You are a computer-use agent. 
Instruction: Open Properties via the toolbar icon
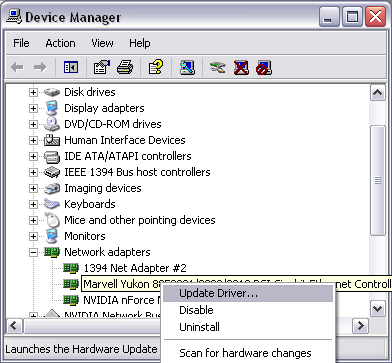tap(102, 68)
